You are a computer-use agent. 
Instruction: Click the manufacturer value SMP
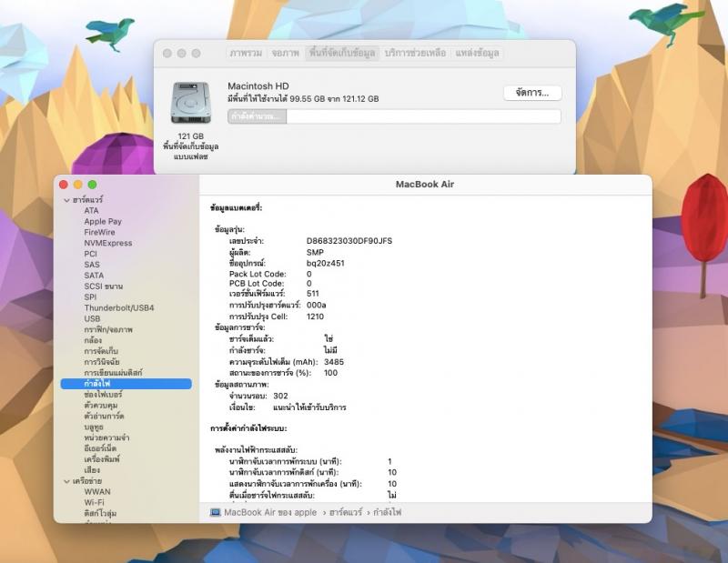(315, 252)
